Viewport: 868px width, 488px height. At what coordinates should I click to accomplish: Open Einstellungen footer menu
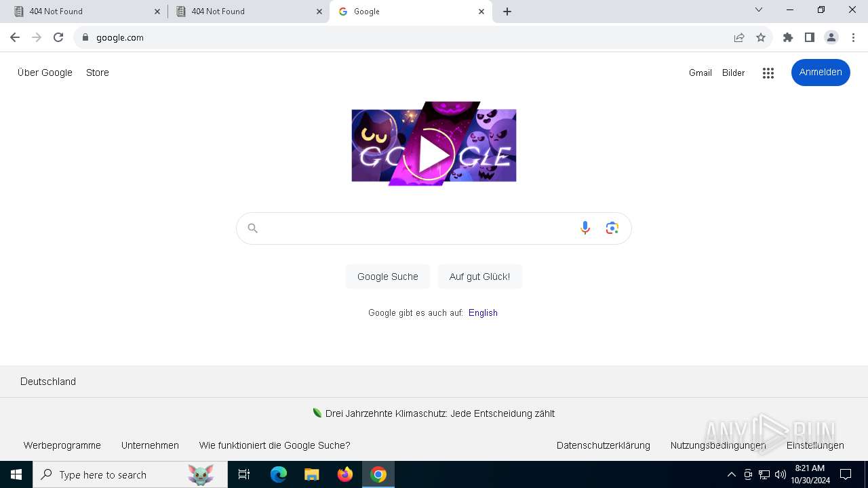pos(815,445)
